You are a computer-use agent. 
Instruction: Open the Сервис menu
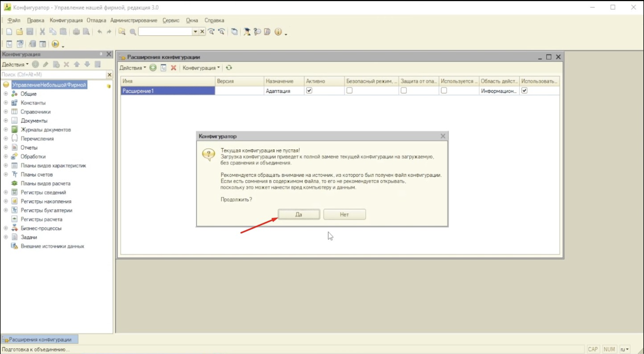click(171, 20)
